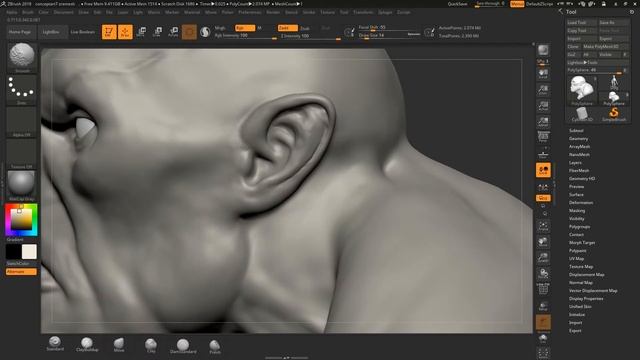The width and height of the screenshot is (640, 360).
Task: Choose the Pinch brush
Action: (x=215, y=346)
